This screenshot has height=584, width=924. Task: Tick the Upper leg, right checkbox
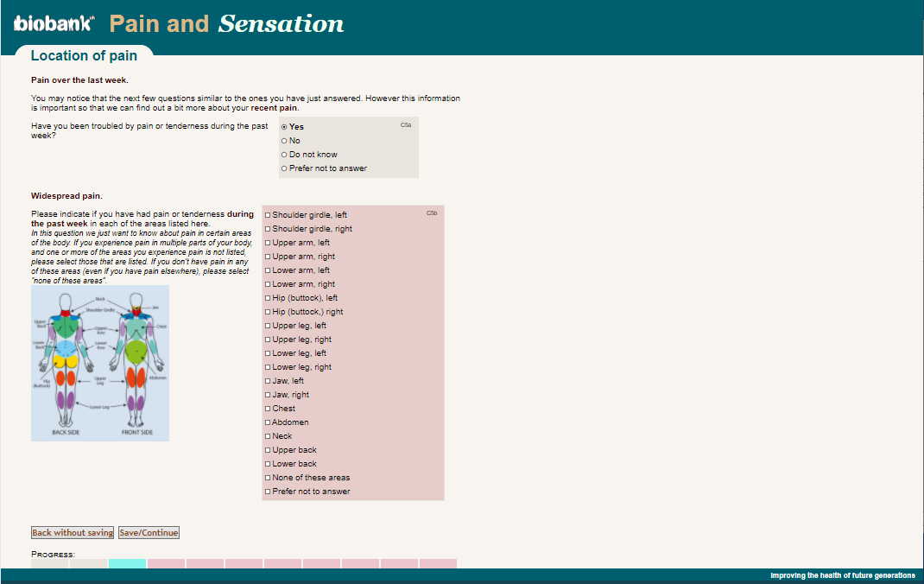(268, 340)
